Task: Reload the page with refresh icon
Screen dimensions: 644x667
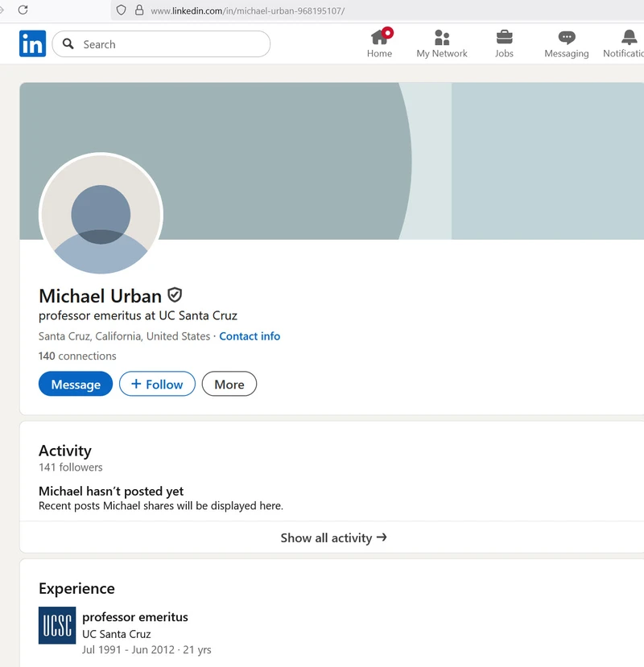Action: click(23, 10)
